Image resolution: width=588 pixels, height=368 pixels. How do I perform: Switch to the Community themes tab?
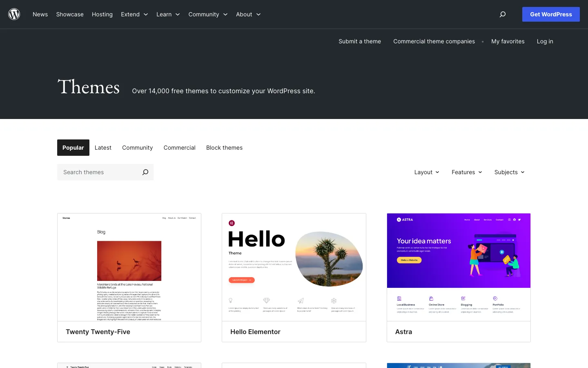pos(137,148)
